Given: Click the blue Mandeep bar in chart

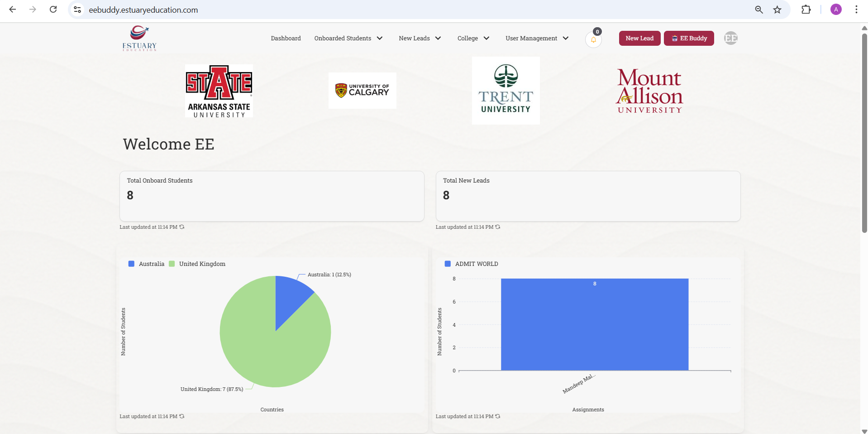Looking at the screenshot, I should pyautogui.click(x=595, y=324).
